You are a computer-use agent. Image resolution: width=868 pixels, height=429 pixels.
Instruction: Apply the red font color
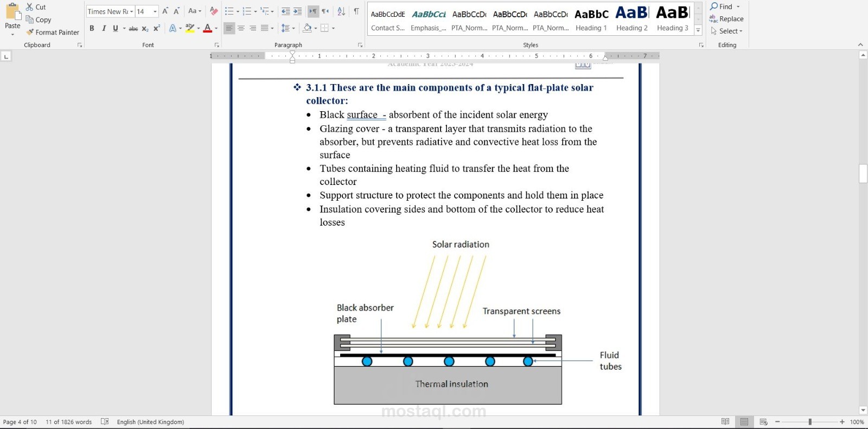click(207, 28)
